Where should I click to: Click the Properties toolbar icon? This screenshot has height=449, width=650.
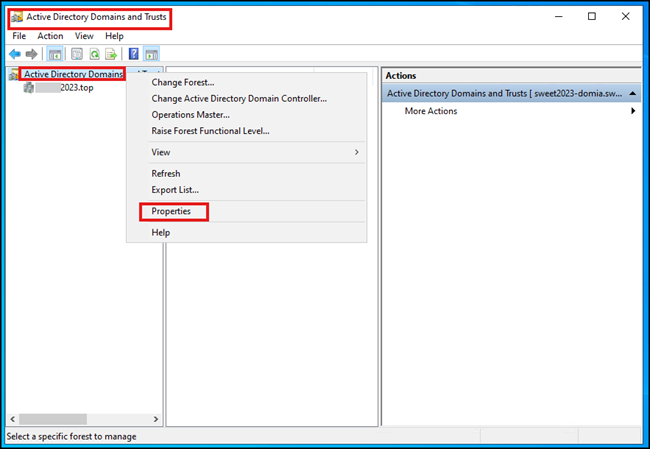[77, 54]
